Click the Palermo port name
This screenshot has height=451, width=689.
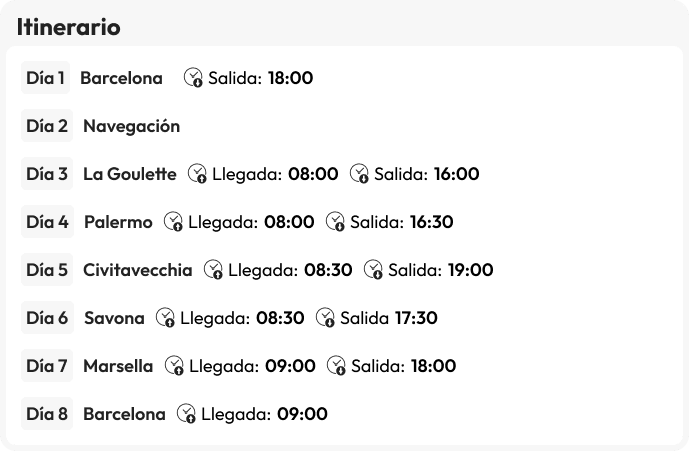point(118,222)
